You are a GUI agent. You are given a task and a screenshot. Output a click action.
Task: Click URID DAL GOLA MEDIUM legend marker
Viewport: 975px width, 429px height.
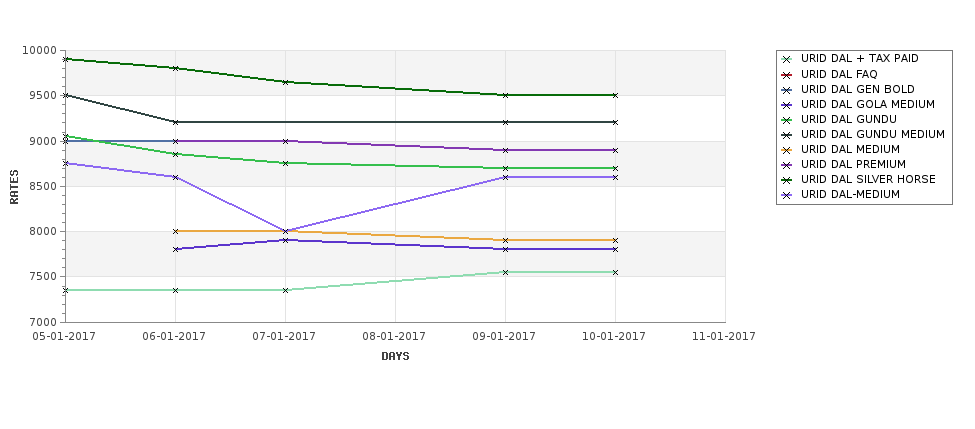(x=787, y=104)
